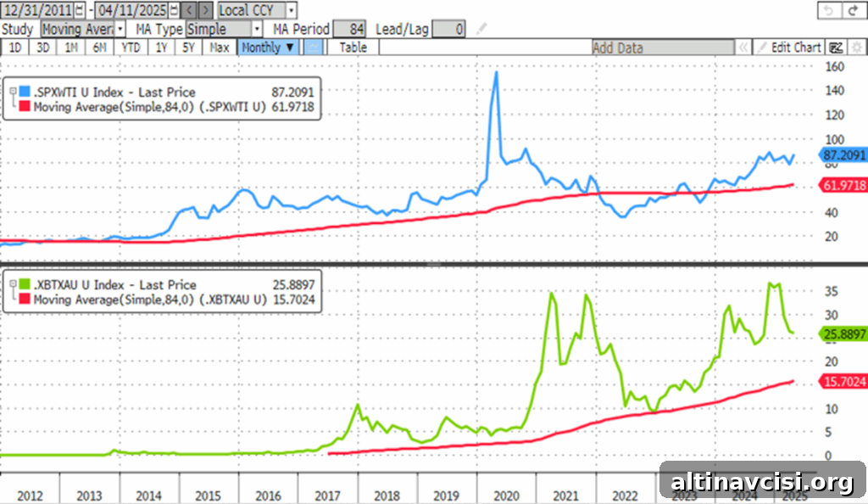
Task: Click the redo arrow icon
Action: [853, 10]
